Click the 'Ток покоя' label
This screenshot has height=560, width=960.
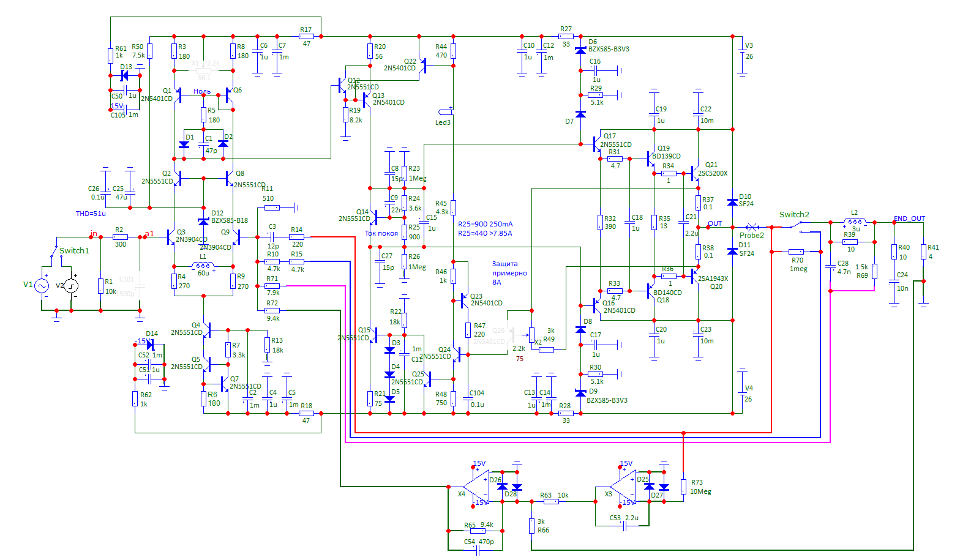381,233
